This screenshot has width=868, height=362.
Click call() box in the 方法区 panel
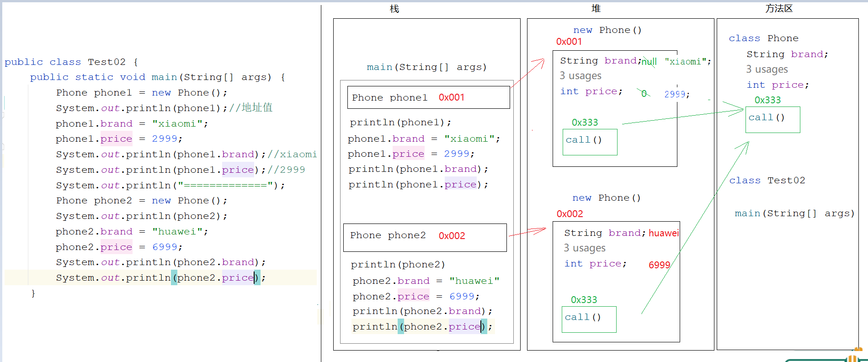coord(772,119)
